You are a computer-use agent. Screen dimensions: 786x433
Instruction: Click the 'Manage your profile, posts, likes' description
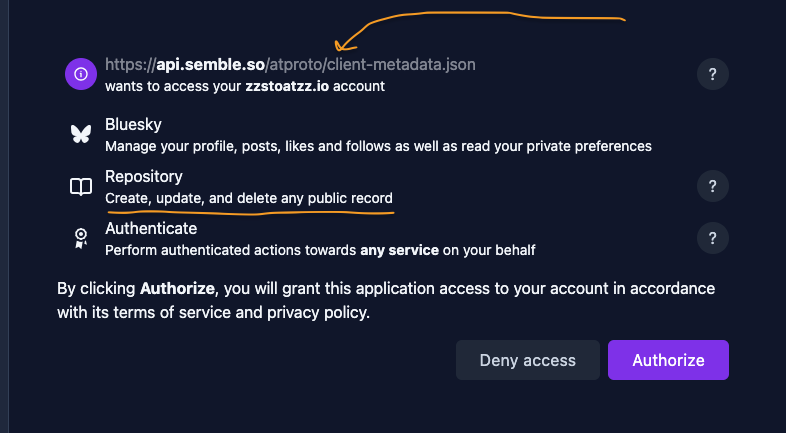click(x=378, y=146)
